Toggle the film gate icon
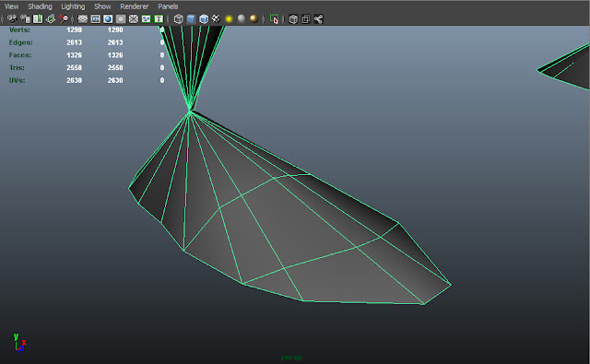Image resolution: width=590 pixels, height=364 pixels. (x=95, y=18)
